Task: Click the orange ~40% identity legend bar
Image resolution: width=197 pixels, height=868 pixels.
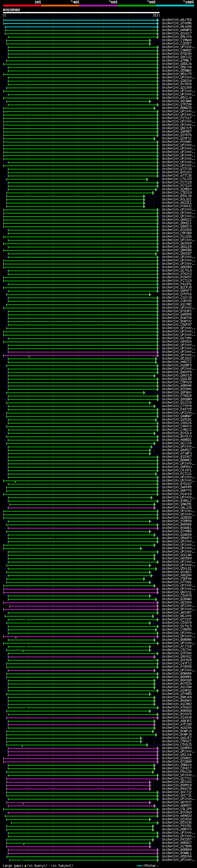Action: 60,6
